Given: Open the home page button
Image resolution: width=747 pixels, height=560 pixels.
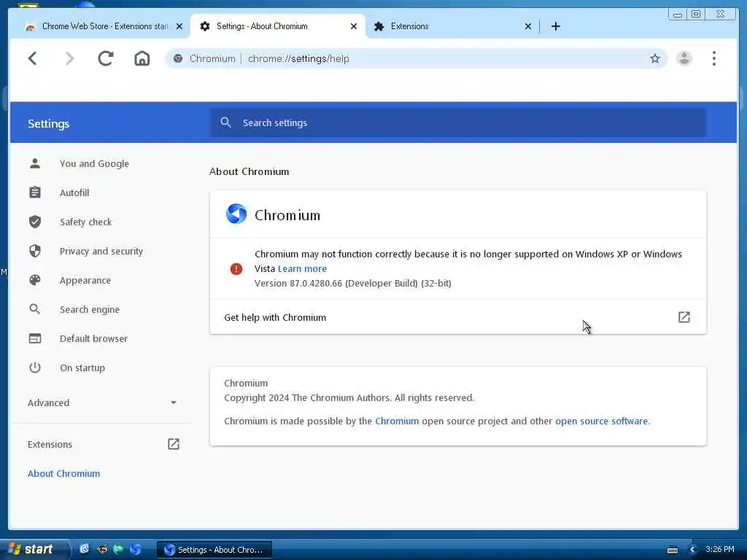Looking at the screenshot, I should tap(142, 58).
